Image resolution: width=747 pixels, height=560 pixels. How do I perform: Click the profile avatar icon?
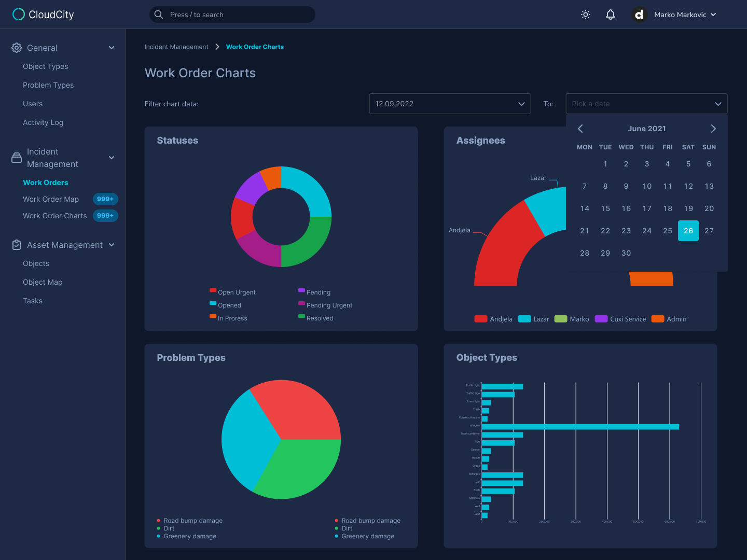point(639,14)
